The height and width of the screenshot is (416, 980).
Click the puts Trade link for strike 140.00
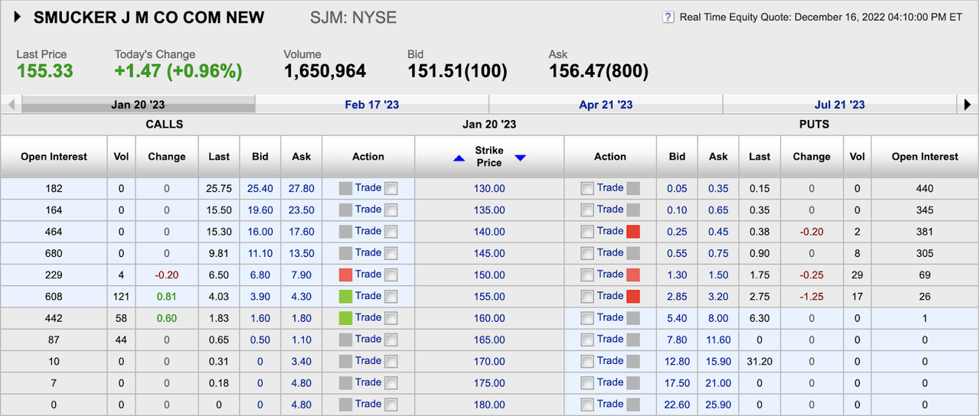tap(610, 231)
